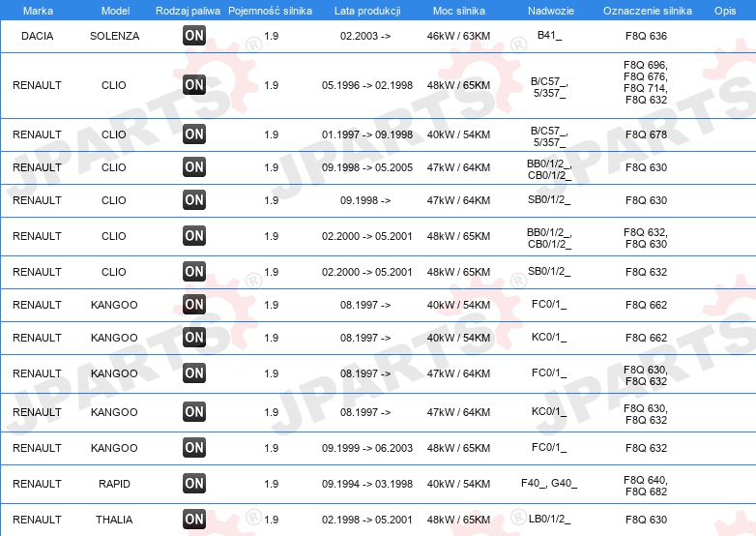Click engine codes list starting F8Q 696
This screenshot has width=756, height=536.
[646, 82]
